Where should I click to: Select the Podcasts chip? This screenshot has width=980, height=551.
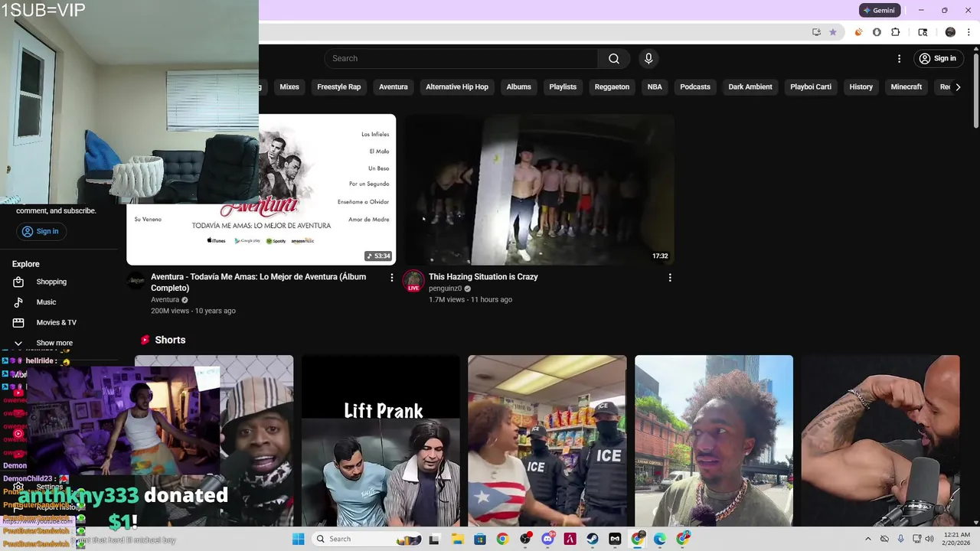[x=695, y=87]
